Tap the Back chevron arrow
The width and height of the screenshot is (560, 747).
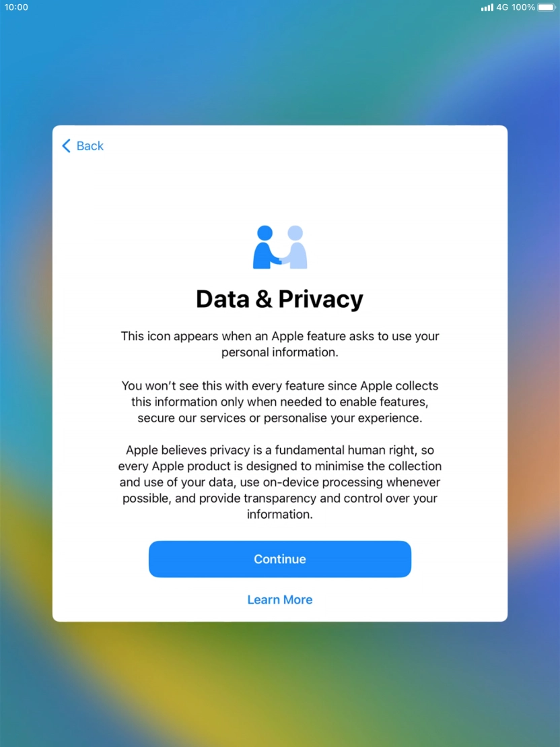tap(66, 145)
